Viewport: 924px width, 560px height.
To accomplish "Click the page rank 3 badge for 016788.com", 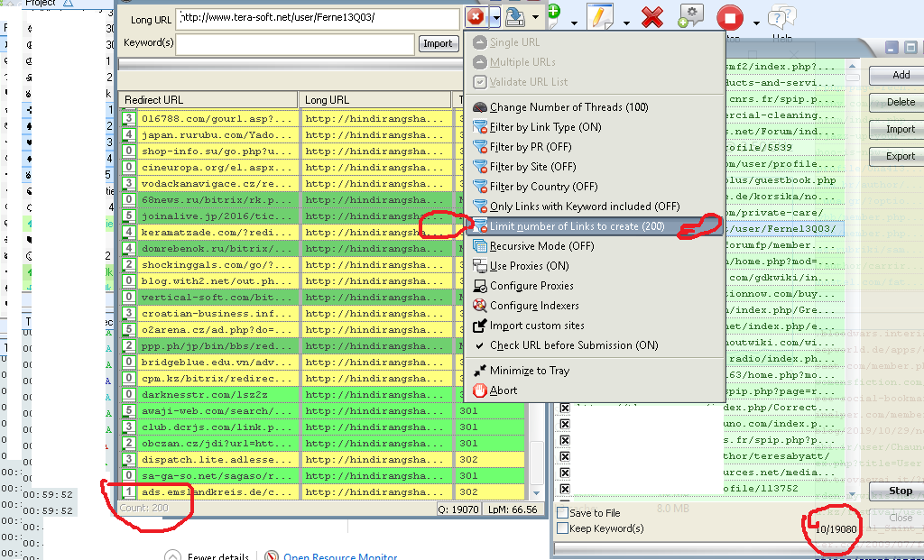I will tap(129, 118).
